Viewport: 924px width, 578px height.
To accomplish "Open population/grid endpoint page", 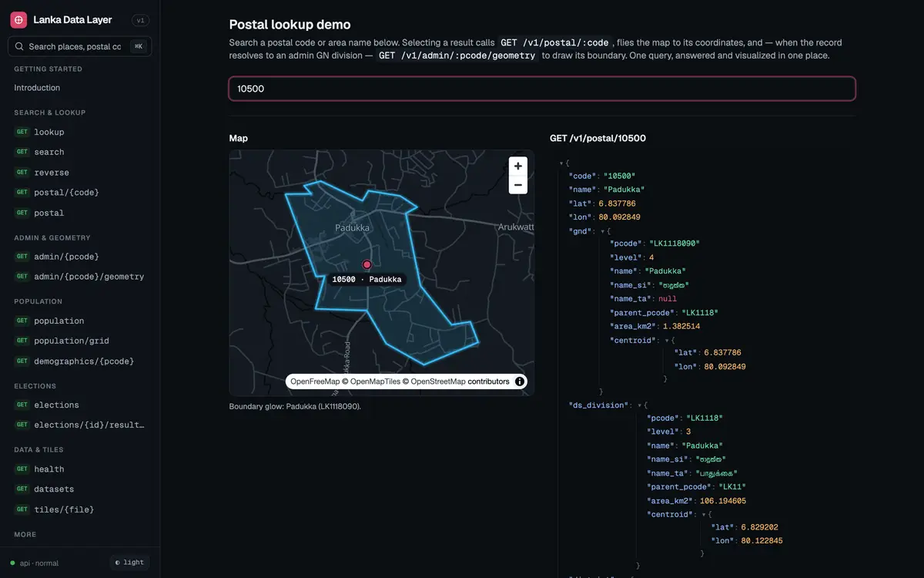I will (72, 341).
